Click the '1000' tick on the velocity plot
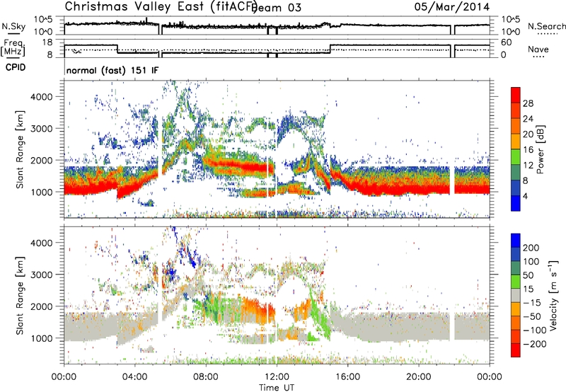 41,338
